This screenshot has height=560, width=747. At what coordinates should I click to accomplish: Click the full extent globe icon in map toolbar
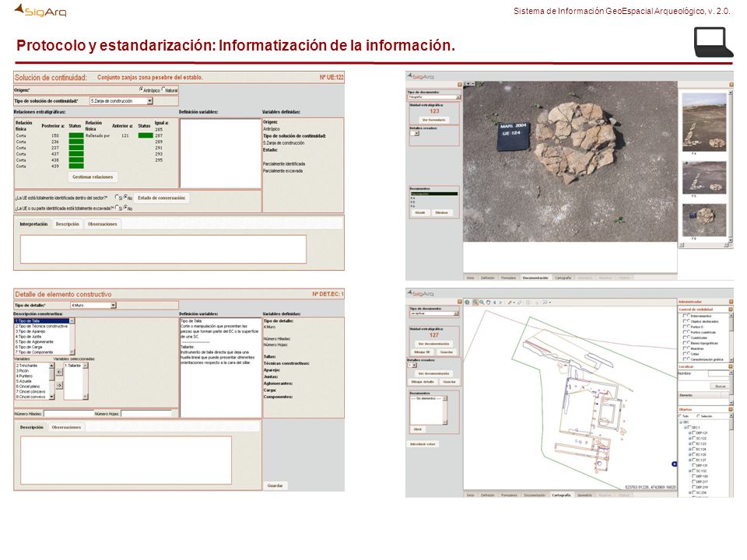coord(467,303)
